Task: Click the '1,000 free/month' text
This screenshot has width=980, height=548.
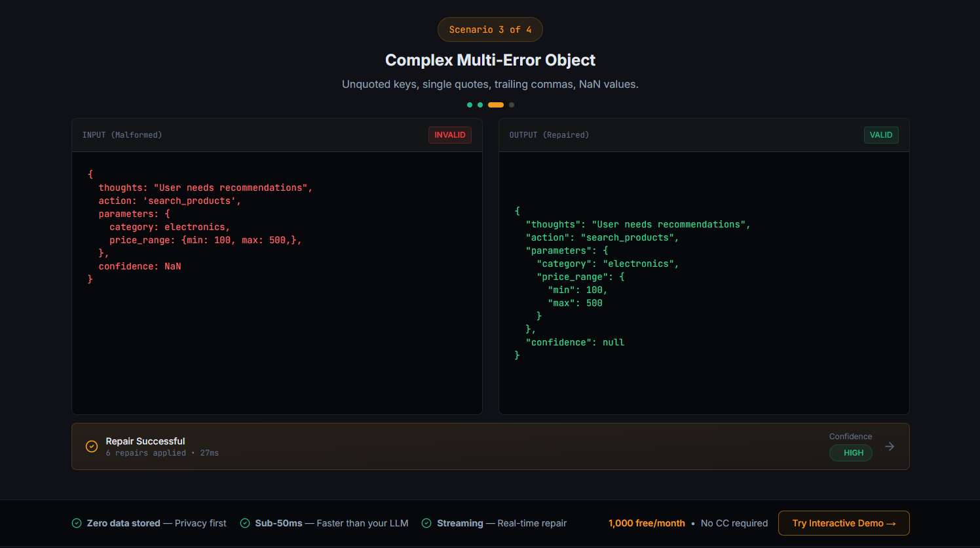Action: point(647,523)
